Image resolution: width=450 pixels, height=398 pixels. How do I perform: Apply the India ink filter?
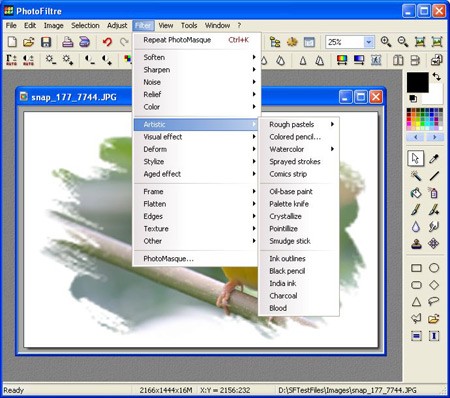point(299,283)
